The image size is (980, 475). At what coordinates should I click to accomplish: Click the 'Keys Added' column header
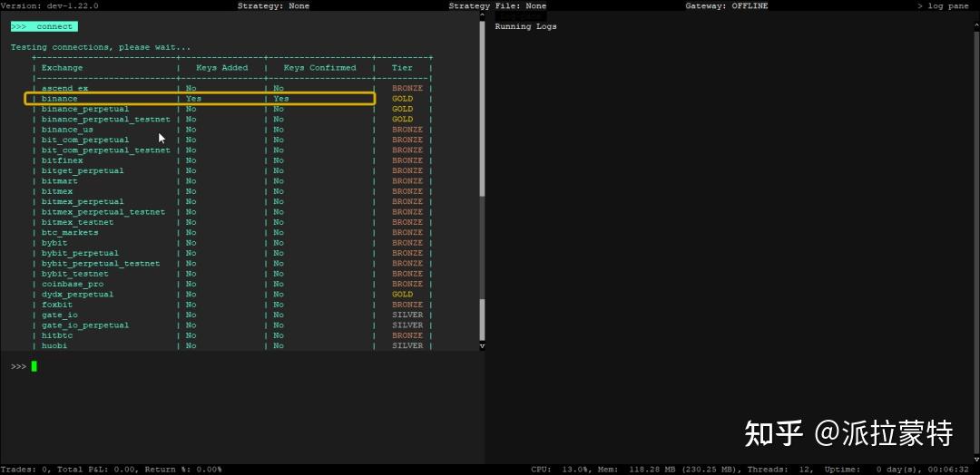222,68
